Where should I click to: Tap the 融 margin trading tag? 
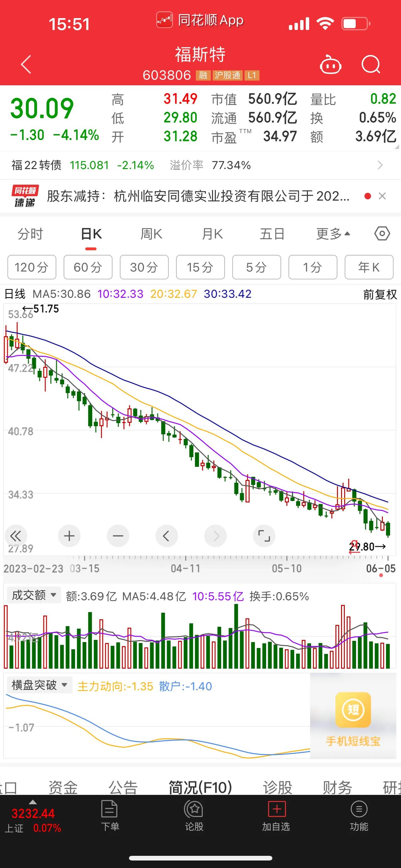coord(203,75)
